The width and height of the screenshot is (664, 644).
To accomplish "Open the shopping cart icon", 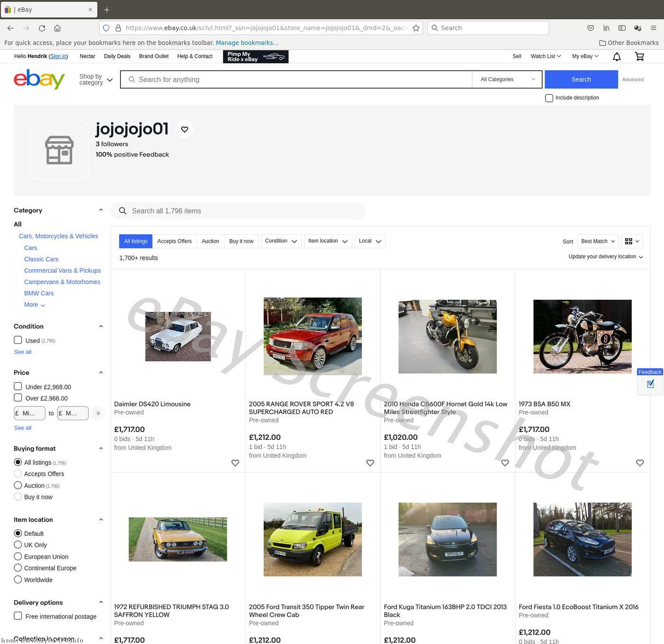I will pyautogui.click(x=639, y=56).
